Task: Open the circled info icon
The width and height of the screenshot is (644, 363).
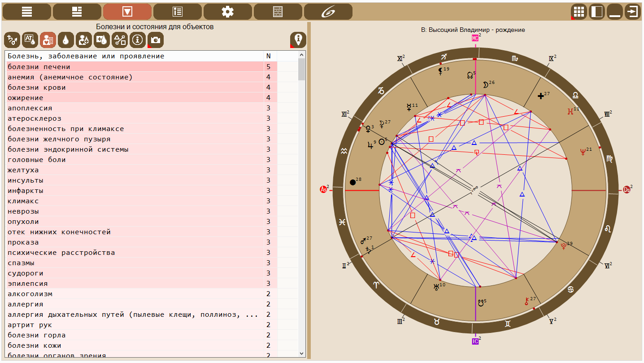Action: point(137,40)
